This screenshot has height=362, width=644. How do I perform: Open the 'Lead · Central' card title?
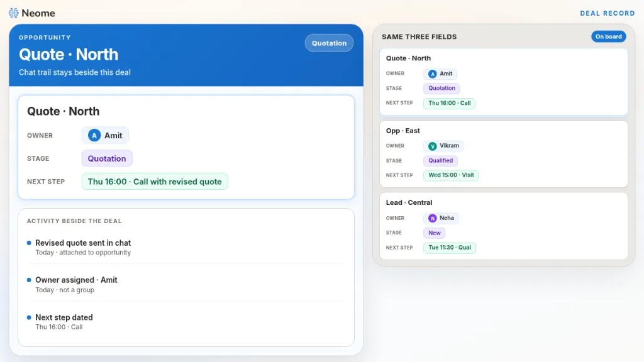click(409, 202)
